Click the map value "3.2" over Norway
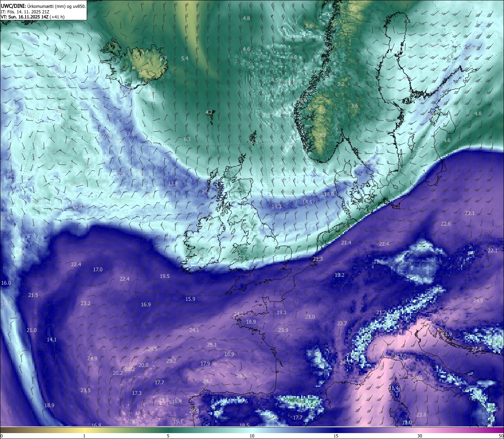504x439 pixels. [341, 84]
